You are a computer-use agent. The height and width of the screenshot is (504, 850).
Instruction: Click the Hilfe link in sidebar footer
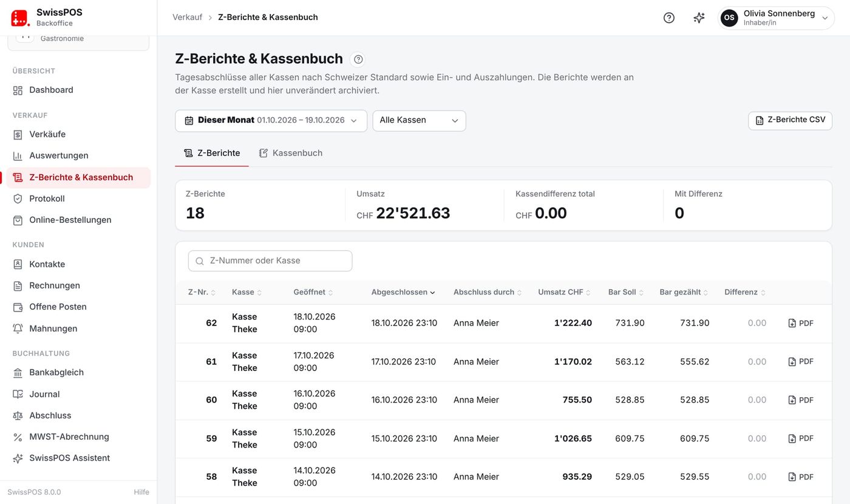pos(141,492)
